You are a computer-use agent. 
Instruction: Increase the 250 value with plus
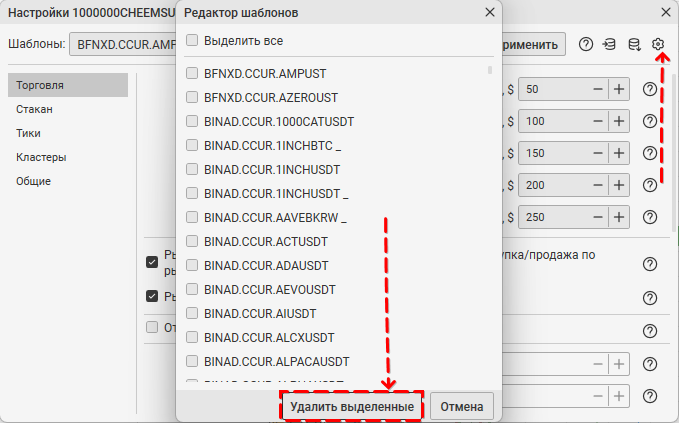coord(619,217)
